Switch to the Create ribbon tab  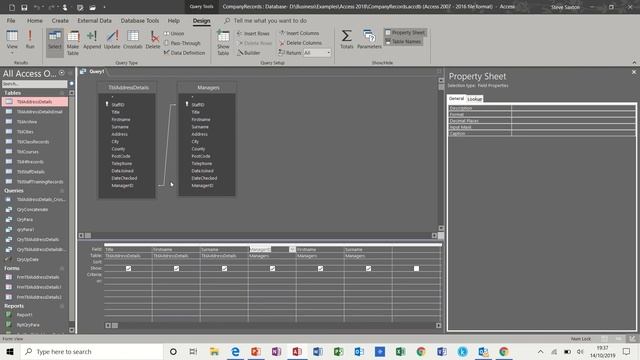click(60, 20)
